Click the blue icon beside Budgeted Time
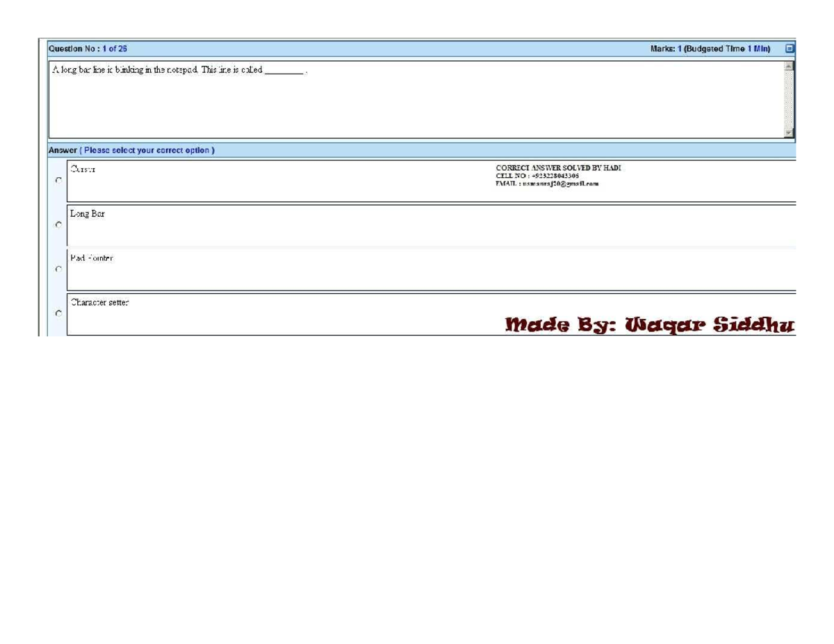The height and width of the screenshot is (644, 834). tap(789, 49)
